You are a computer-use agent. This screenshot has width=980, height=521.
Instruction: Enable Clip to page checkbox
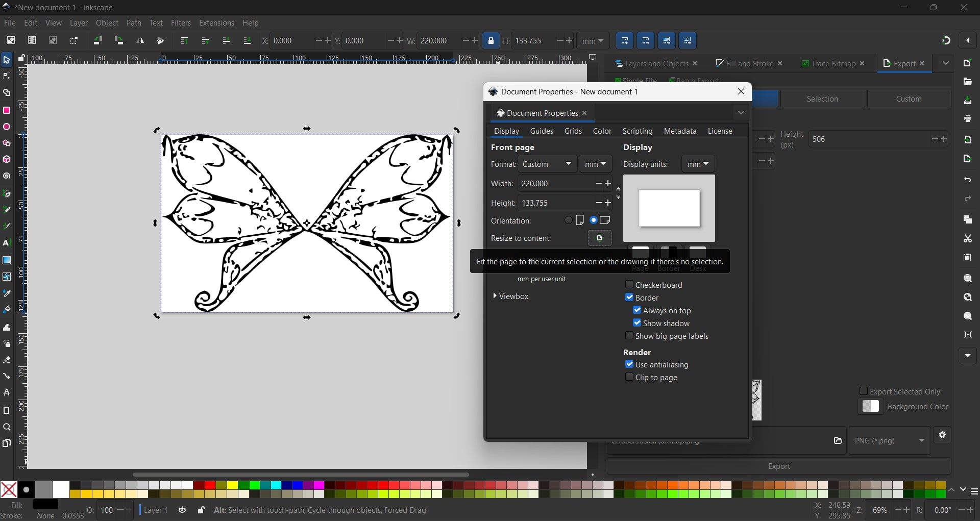click(629, 377)
